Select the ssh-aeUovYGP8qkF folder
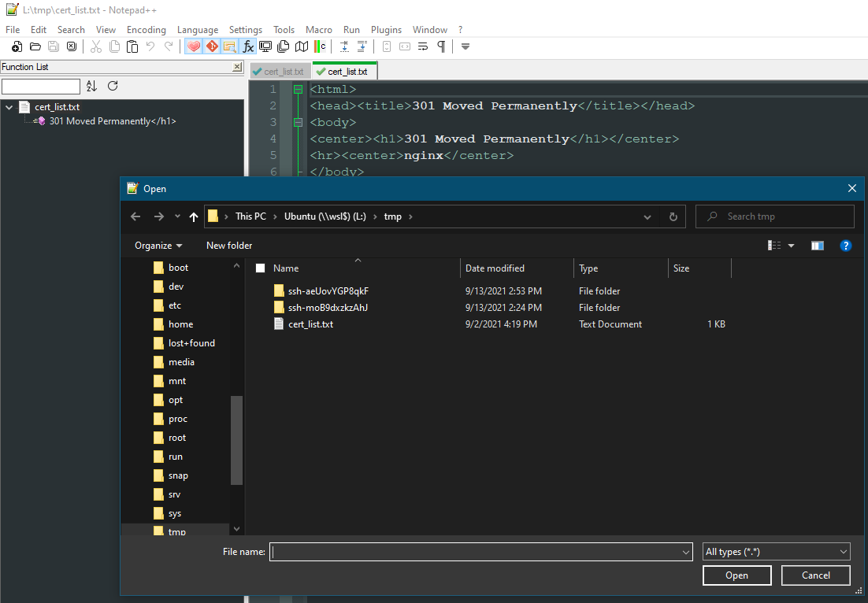The height and width of the screenshot is (603, 868). click(x=328, y=291)
